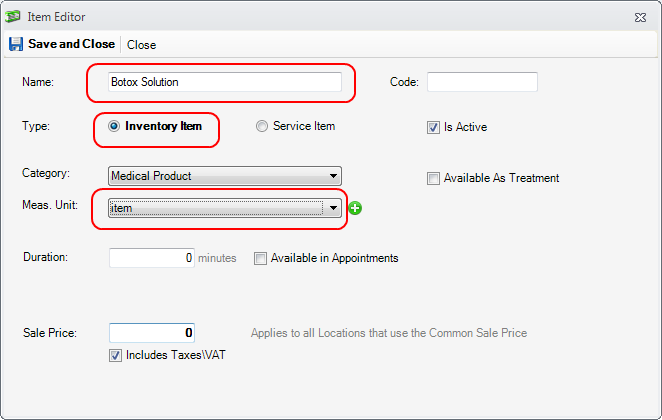Viewport: 662px width, 420px height.
Task: Enable the Available in Appointments checkbox
Action: coord(261,258)
